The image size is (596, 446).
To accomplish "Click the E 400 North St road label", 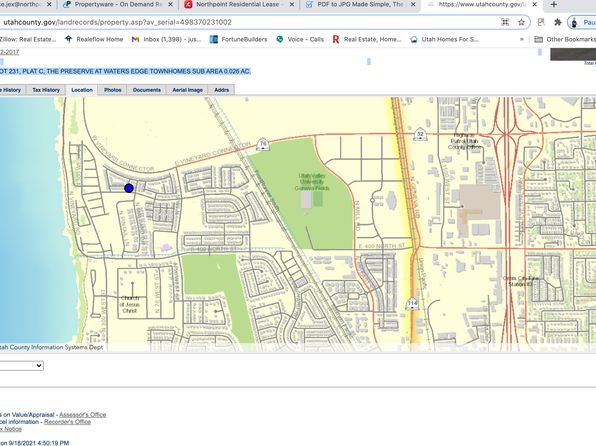I will [x=382, y=246].
